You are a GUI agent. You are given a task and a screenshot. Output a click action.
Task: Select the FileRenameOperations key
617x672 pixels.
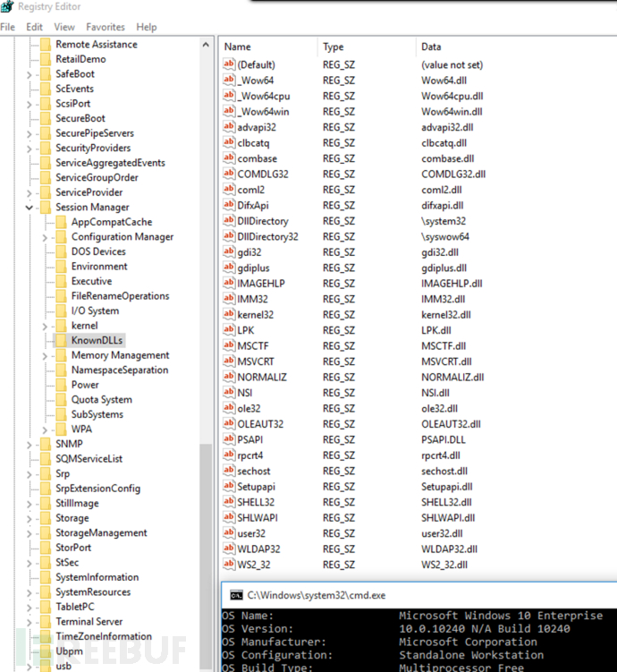121,296
